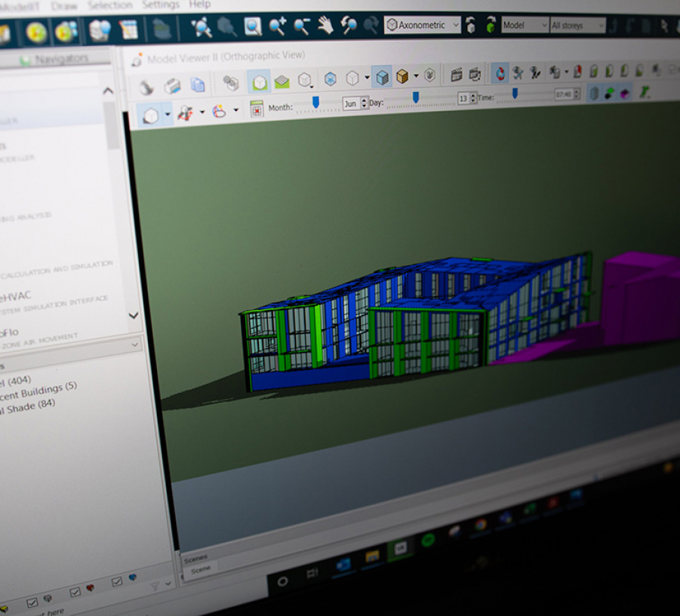Open the MacroFlo navigator entry
680x616 pixels.
point(9,333)
